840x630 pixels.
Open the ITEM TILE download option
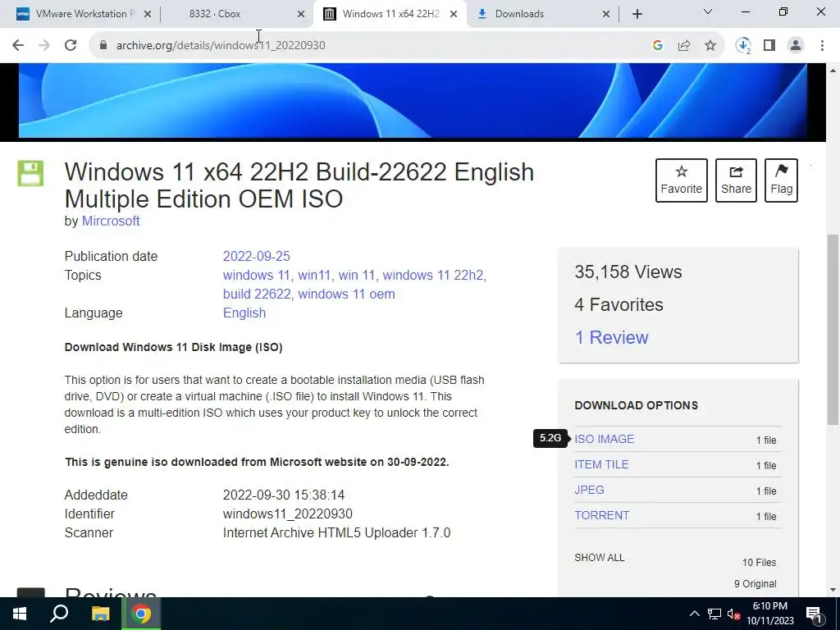pos(601,465)
